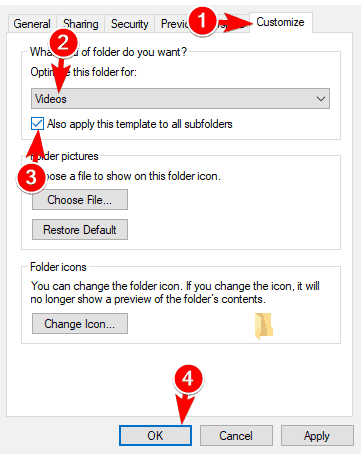Click the red step 1 marker
Image resolution: width=361 pixels, height=454 pixels.
click(202, 20)
